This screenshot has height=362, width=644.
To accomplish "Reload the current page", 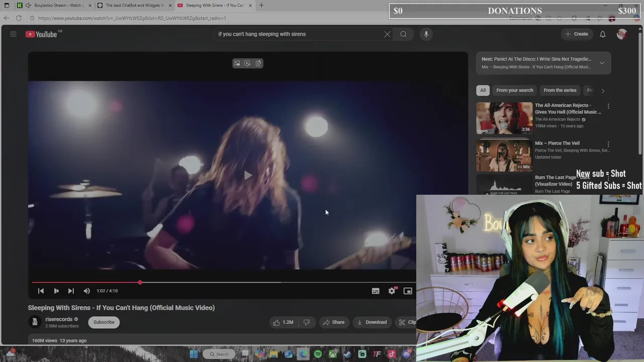I will [x=19, y=18].
